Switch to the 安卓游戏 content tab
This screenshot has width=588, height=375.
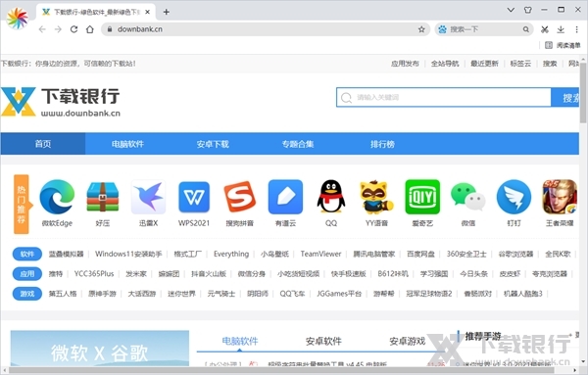pyautogui.click(x=408, y=342)
